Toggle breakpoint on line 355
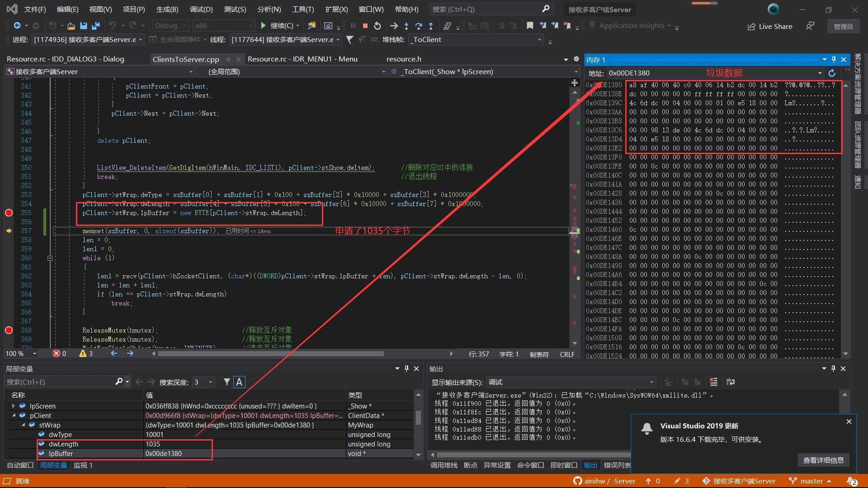Screen dimensions: 868x488 pos(9,213)
